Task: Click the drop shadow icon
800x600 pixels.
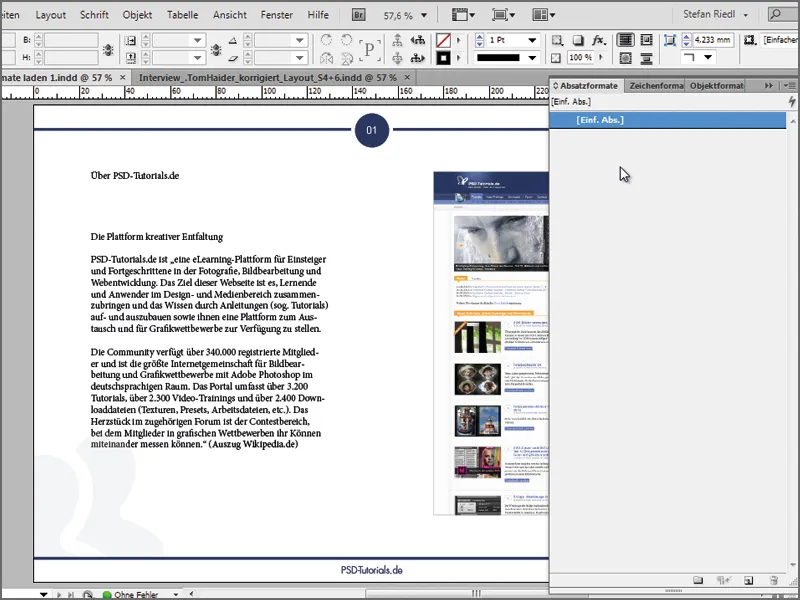Action: pos(578,40)
